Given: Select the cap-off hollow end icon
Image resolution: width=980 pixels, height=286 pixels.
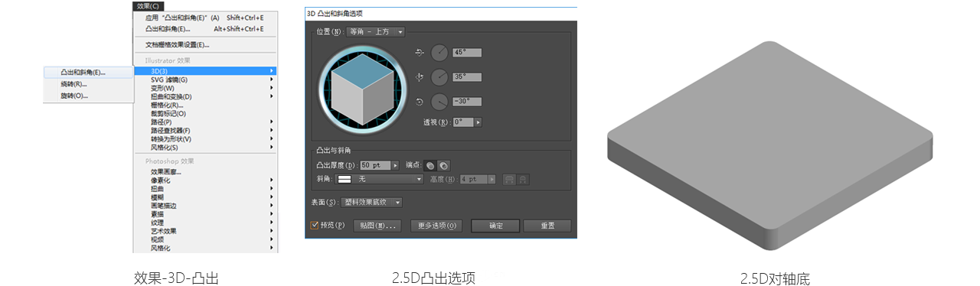Looking at the screenshot, I should tap(443, 165).
